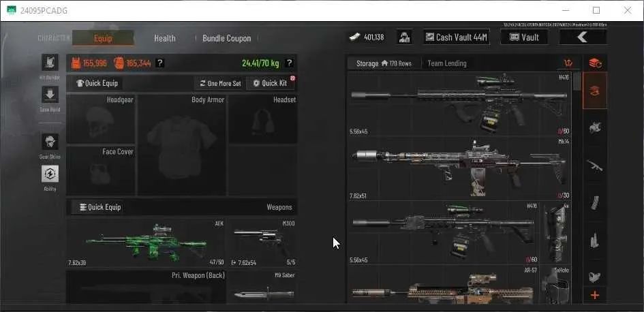Select the sight attachment category filter
Image resolution: width=644 pixels, height=312 pixels.
click(595, 277)
